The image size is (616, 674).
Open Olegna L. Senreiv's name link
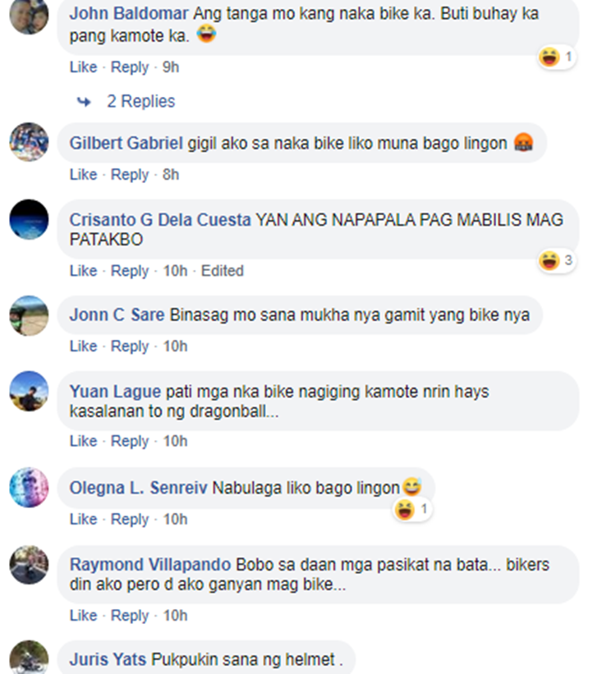[x=138, y=488]
